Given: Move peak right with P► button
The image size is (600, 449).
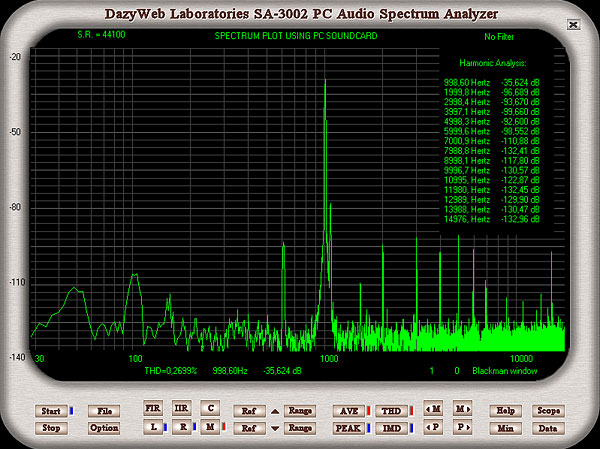Looking at the screenshot, I should coord(460,428).
